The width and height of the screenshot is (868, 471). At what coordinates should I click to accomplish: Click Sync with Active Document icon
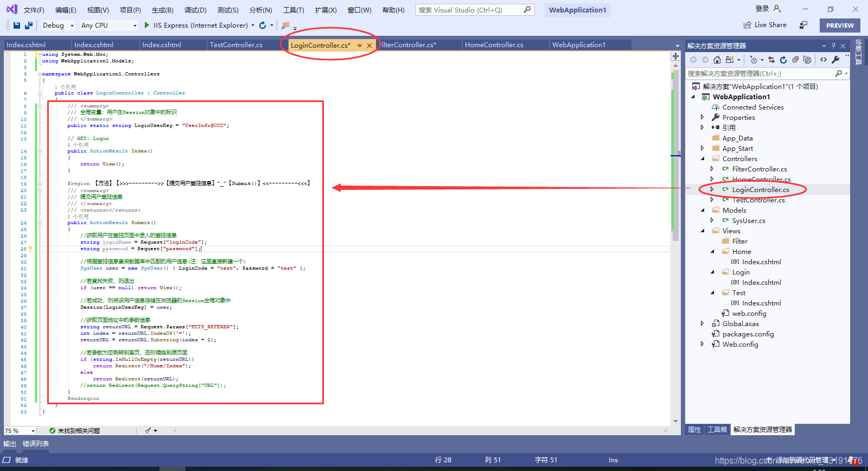(771, 60)
